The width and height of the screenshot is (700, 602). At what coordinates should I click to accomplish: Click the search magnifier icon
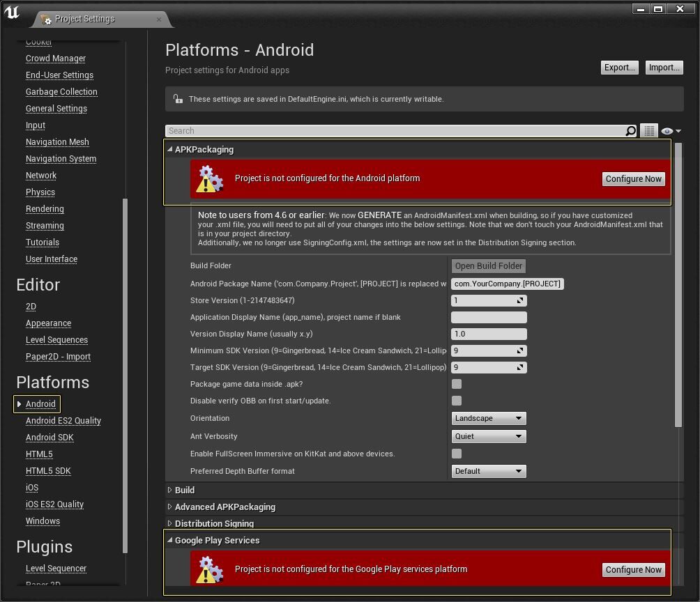coord(630,131)
